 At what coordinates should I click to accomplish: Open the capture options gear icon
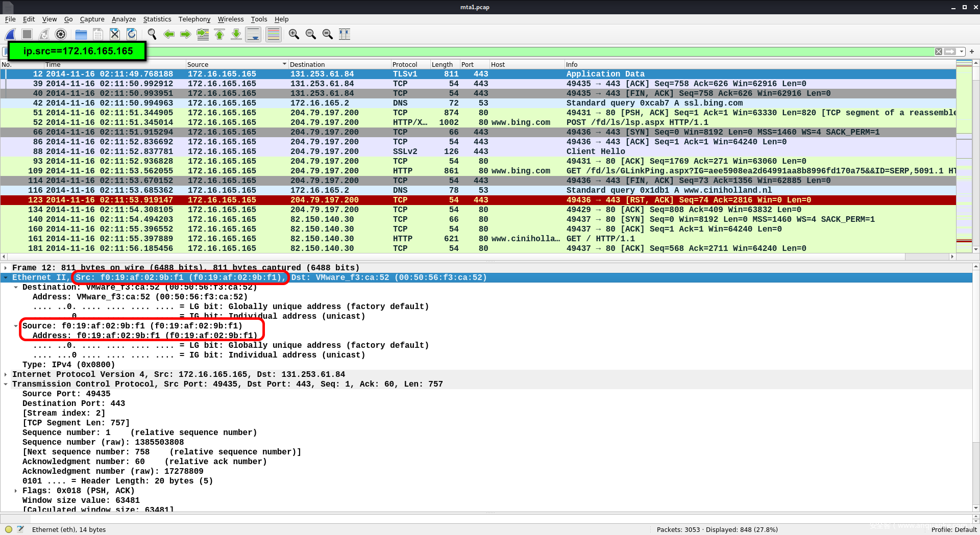(61, 34)
